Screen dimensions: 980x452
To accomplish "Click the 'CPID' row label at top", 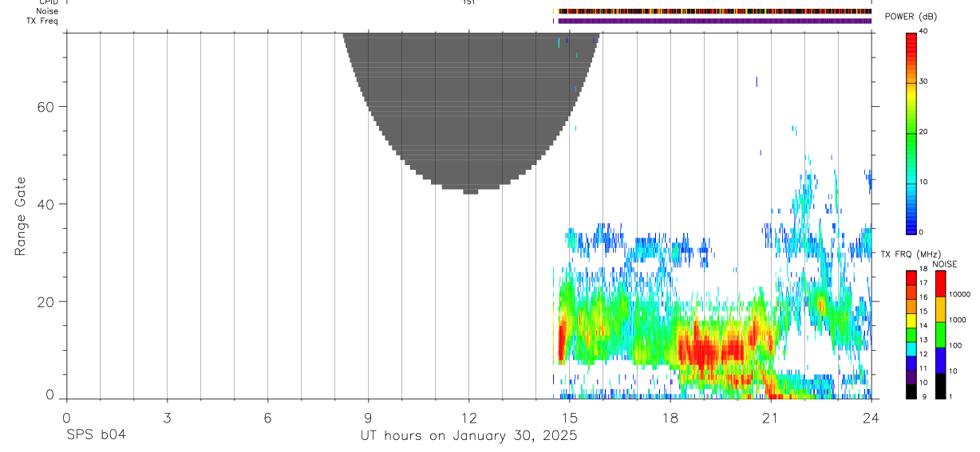I will [48, 2].
